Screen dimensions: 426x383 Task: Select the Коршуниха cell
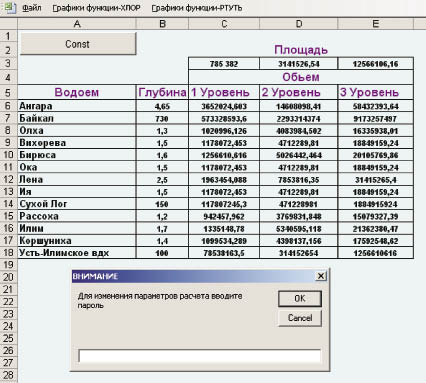[x=77, y=241]
